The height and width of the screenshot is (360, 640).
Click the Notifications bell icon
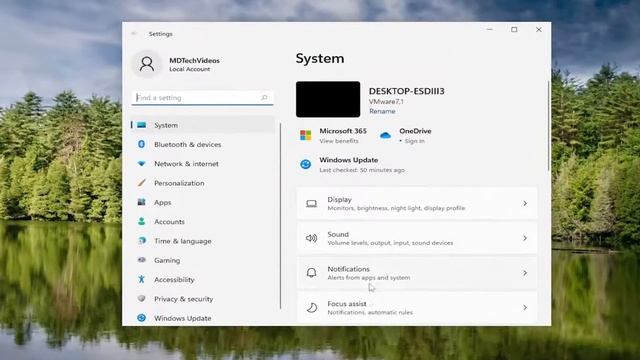pos(311,273)
